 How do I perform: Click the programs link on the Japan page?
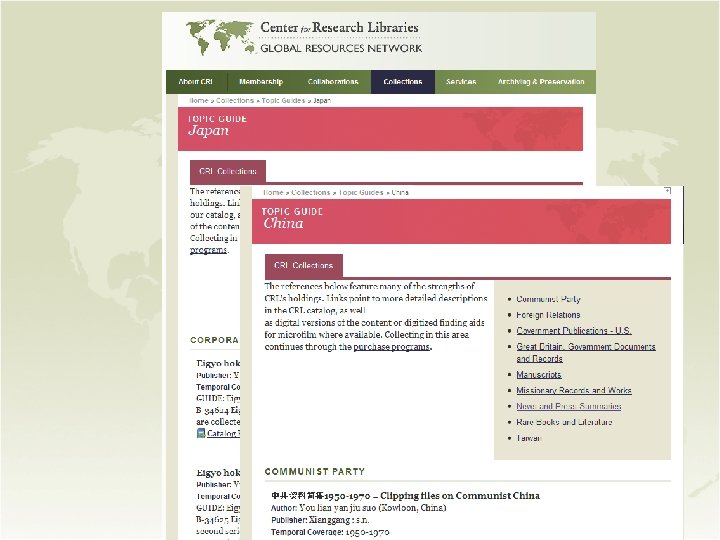coord(208,250)
